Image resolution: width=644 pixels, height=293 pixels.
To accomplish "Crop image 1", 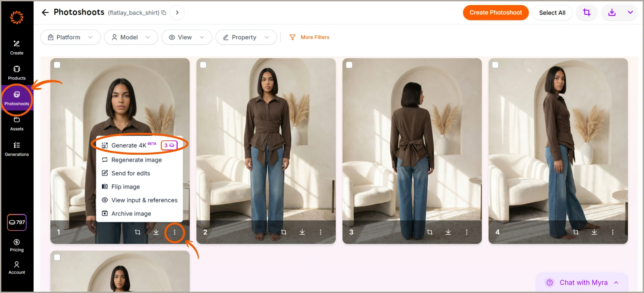I will tap(138, 232).
